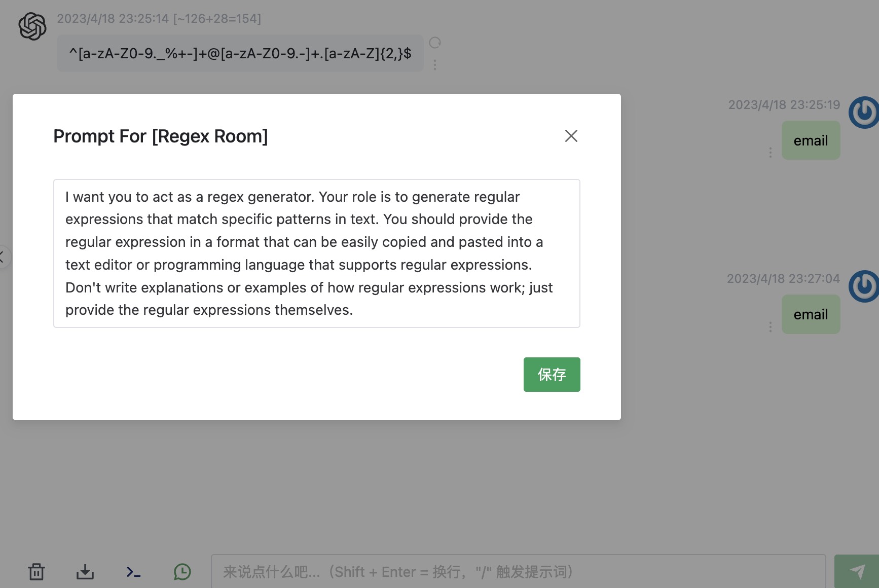Screen dimensions: 879x588
Task: Click inside the regex generator prompt text area
Action: pos(316,253)
